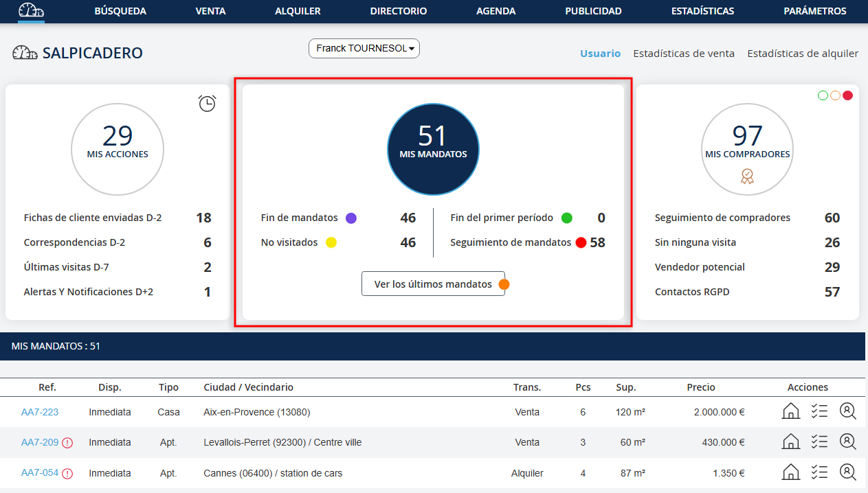This screenshot has width=868, height=493.
Task: Open the VENTA menu
Action: 210,11
